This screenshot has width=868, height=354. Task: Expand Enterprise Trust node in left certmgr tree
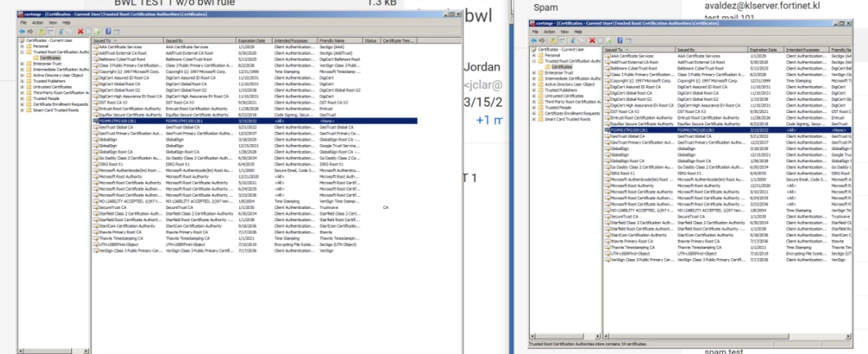[22, 64]
